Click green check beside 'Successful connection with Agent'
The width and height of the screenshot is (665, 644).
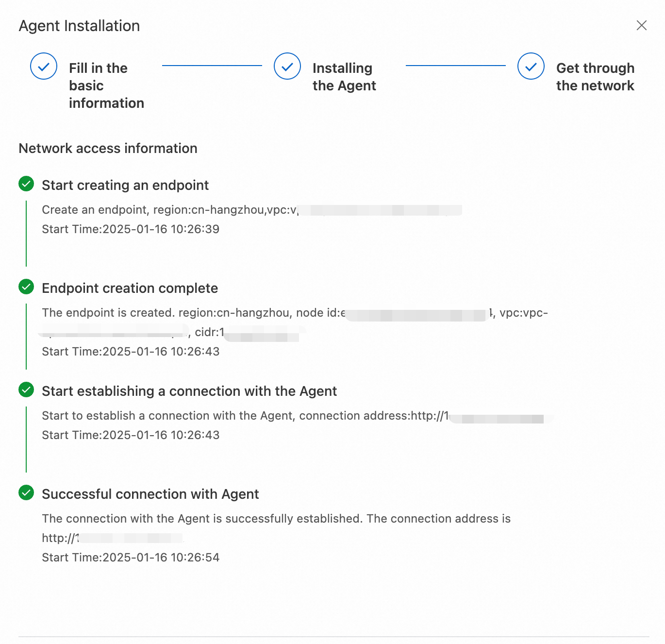[26, 493]
